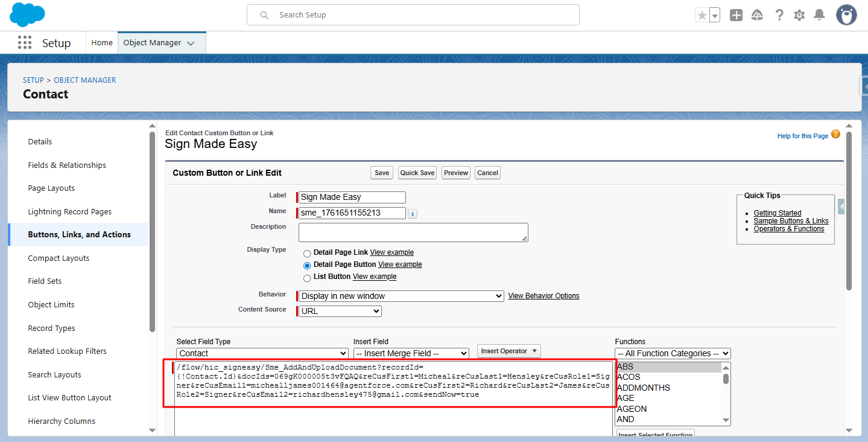This screenshot has height=442, width=868.
Task: Switch to the Home tab
Action: (102, 43)
